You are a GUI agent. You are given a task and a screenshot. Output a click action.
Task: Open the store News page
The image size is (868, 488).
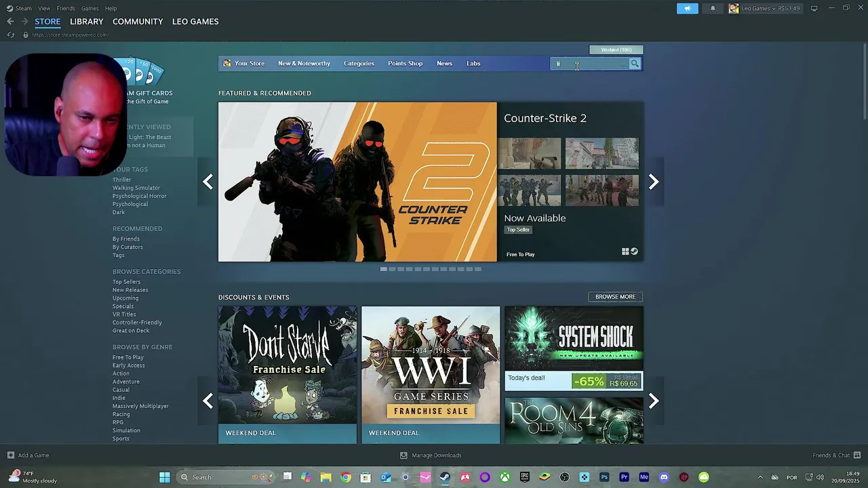point(444,64)
